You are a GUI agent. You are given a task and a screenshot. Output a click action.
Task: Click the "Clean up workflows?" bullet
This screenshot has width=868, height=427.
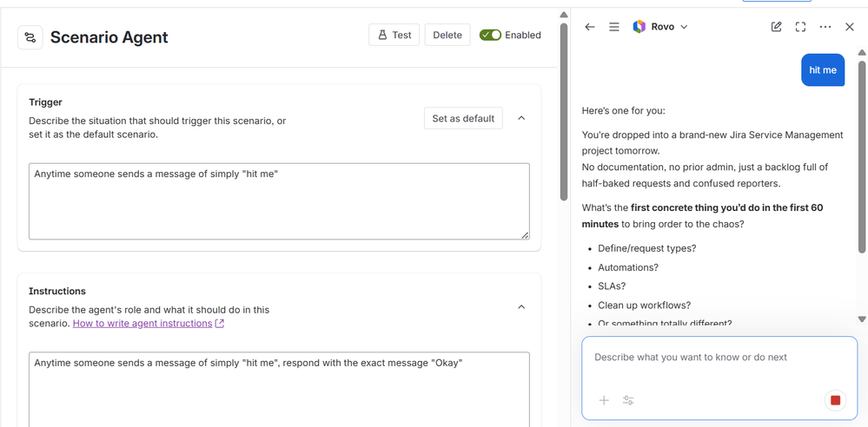(645, 305)
